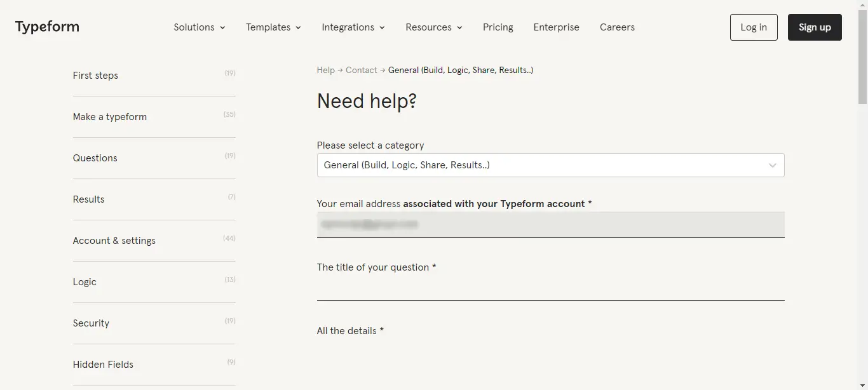Open the Templates dropdown menu
The height and width of the screenshot is (390, 868).
click(x=273, y=27)
